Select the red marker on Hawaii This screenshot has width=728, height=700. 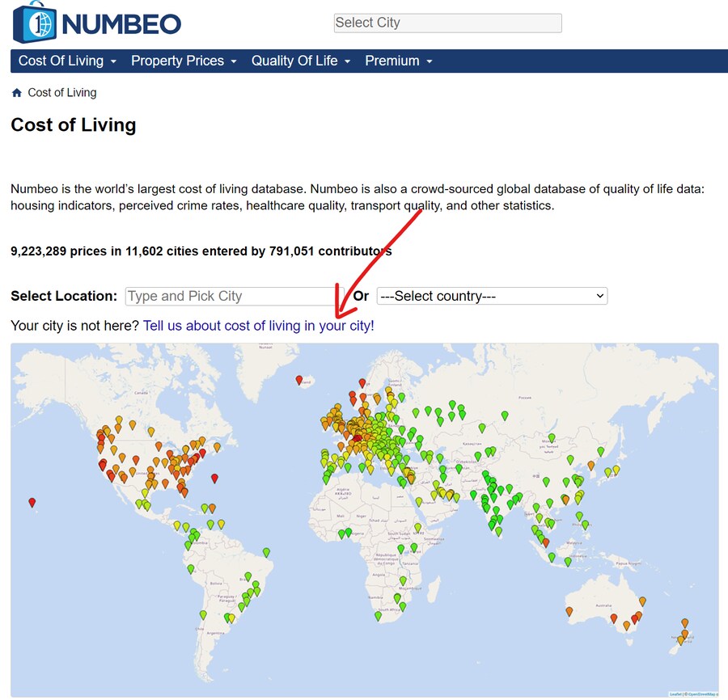32,502
